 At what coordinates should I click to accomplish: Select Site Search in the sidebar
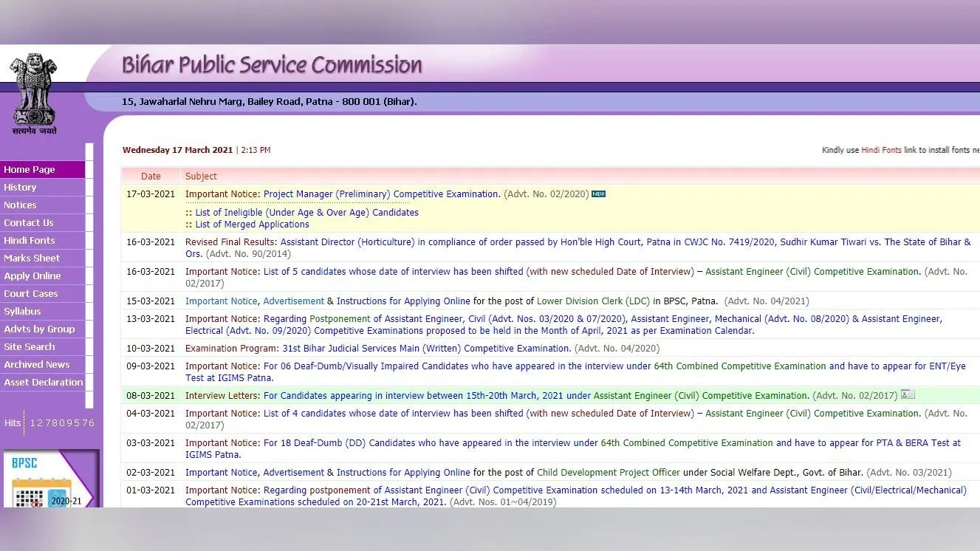coord(42,347)
